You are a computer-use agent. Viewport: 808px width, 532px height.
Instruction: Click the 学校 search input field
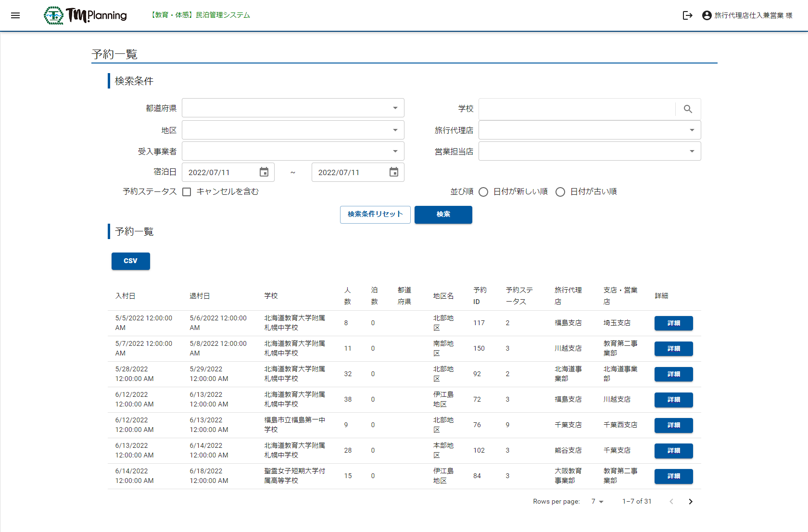pyautogui.click(x=577, y=109)
